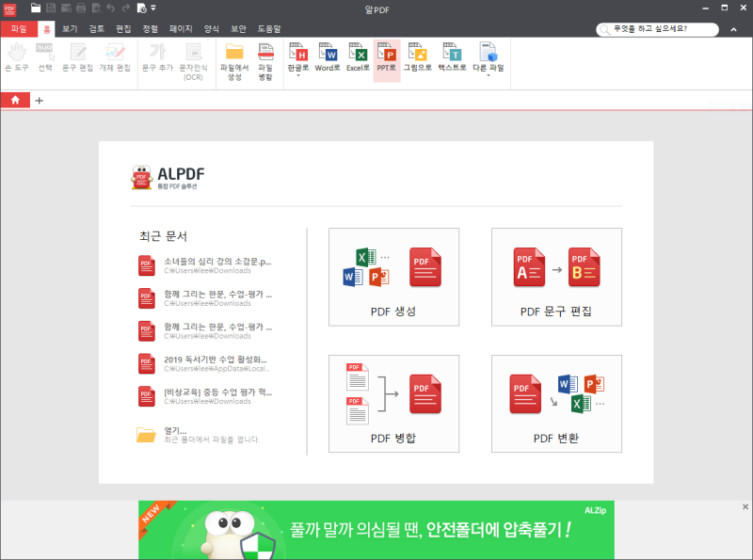Open the 파일 file menu
Viewport: 753px width, 560px height.
[19, 29]
